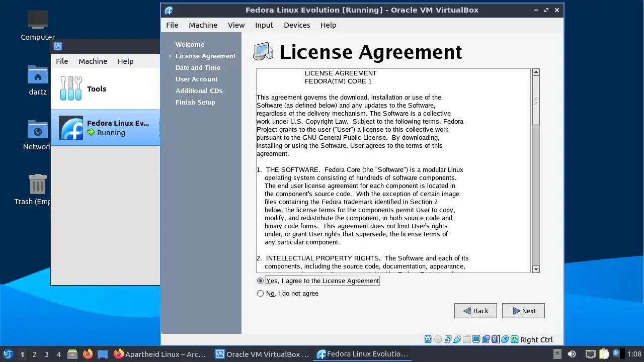Open the USB devices indicator icon
Screen dimensions: 644x362
pos(457,339)
